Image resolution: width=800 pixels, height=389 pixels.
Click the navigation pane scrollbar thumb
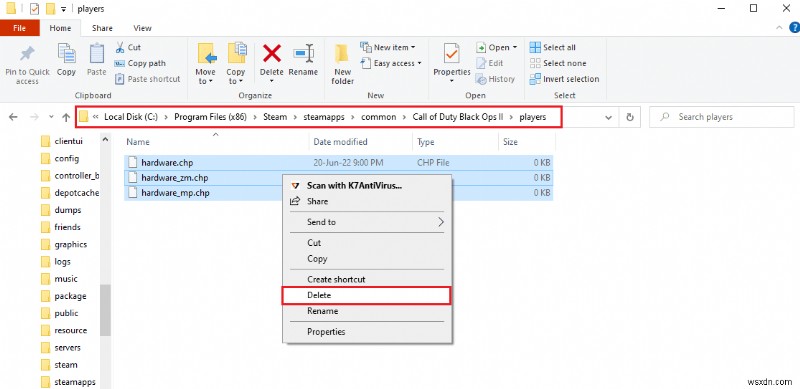click(x=105, y=310)
